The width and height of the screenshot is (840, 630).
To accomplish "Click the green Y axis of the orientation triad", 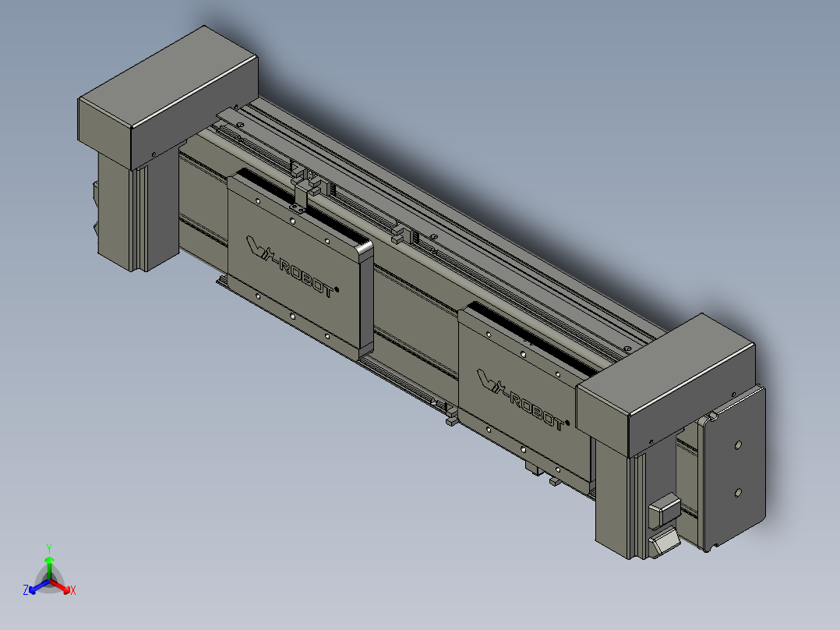I will coord(49,568).
